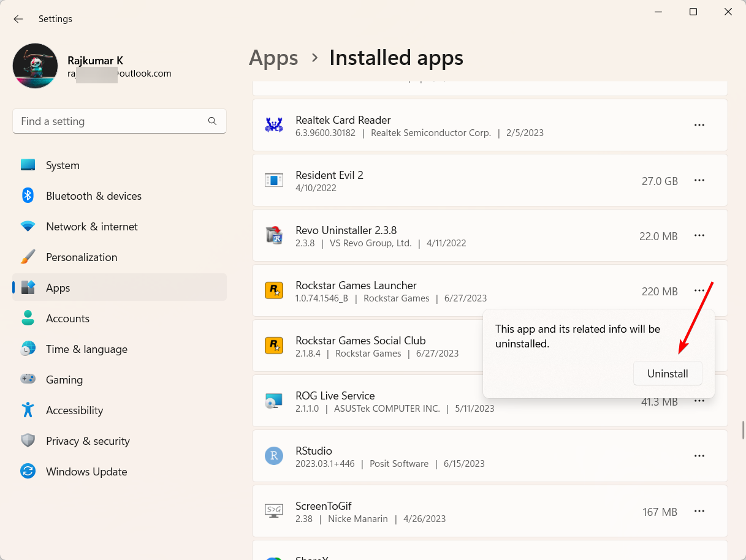Open Accounts settings
Viewport: 746px width, 560px height.
(120, 319)
